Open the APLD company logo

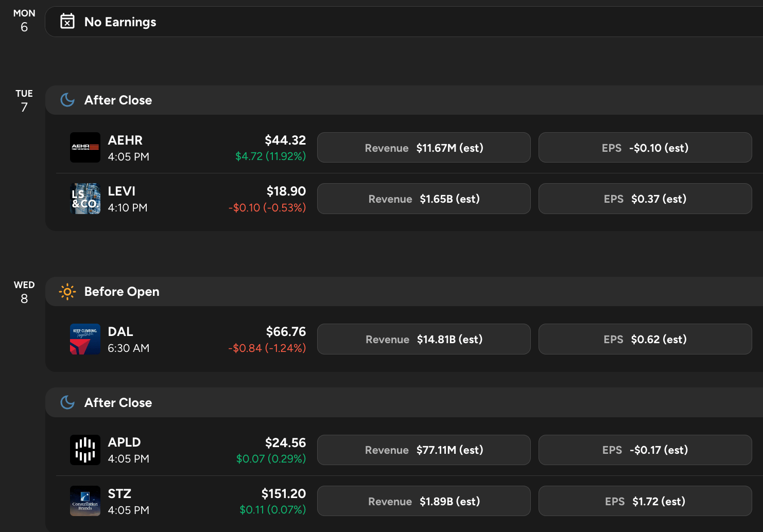(x=85, y=450)
